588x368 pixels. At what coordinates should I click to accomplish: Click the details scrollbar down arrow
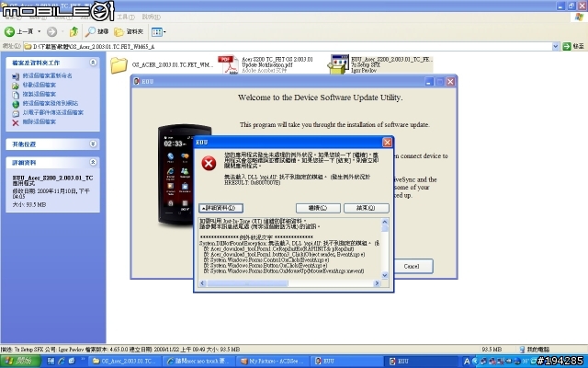384,275
